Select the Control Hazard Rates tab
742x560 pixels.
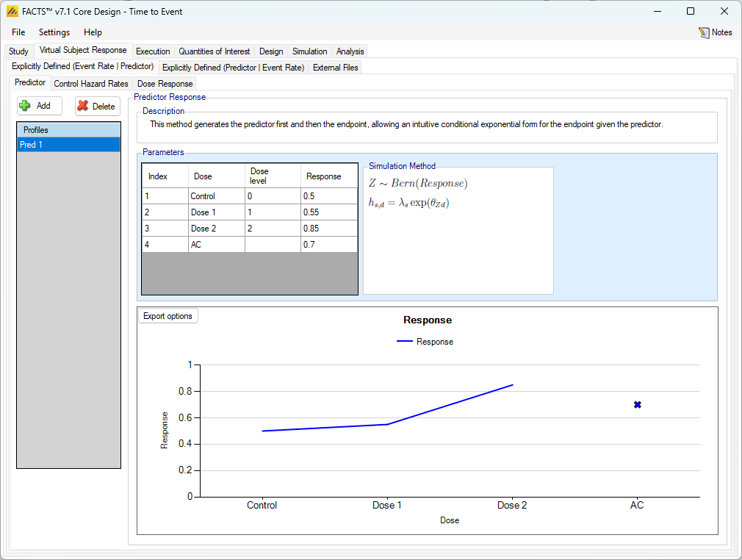pyautogui.click(x=91, y=84)
